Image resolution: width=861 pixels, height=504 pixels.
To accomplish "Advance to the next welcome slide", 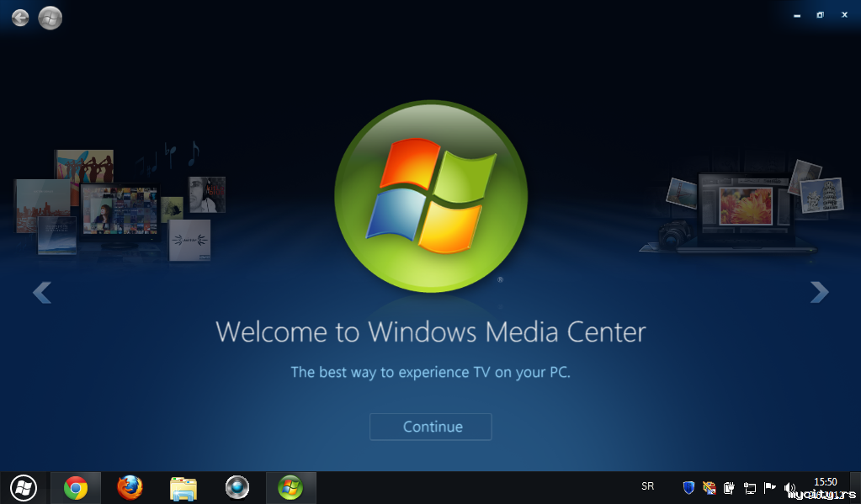I will (x=819, y=292).
